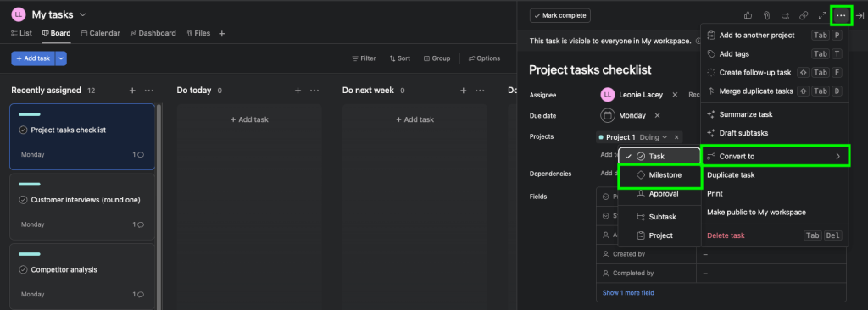Select Merge duplicate tasks from the menu

[775, 91]
